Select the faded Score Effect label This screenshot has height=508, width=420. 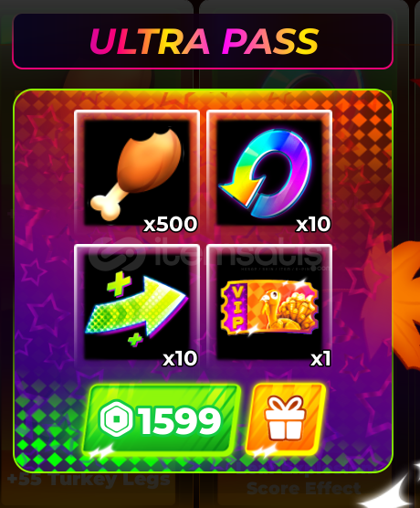tap(303, 488)
